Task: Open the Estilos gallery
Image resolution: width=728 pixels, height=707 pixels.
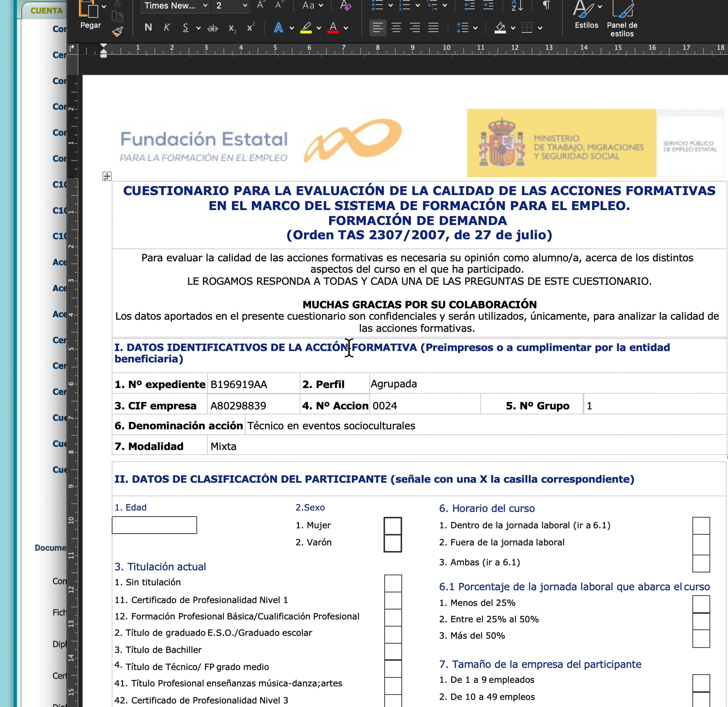Action: (x=586, y=15)
